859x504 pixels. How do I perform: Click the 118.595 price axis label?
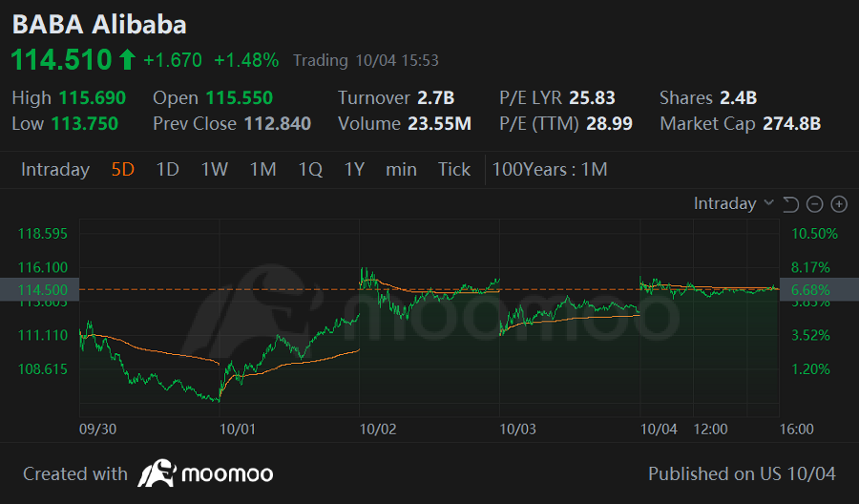tap(43, 234)
